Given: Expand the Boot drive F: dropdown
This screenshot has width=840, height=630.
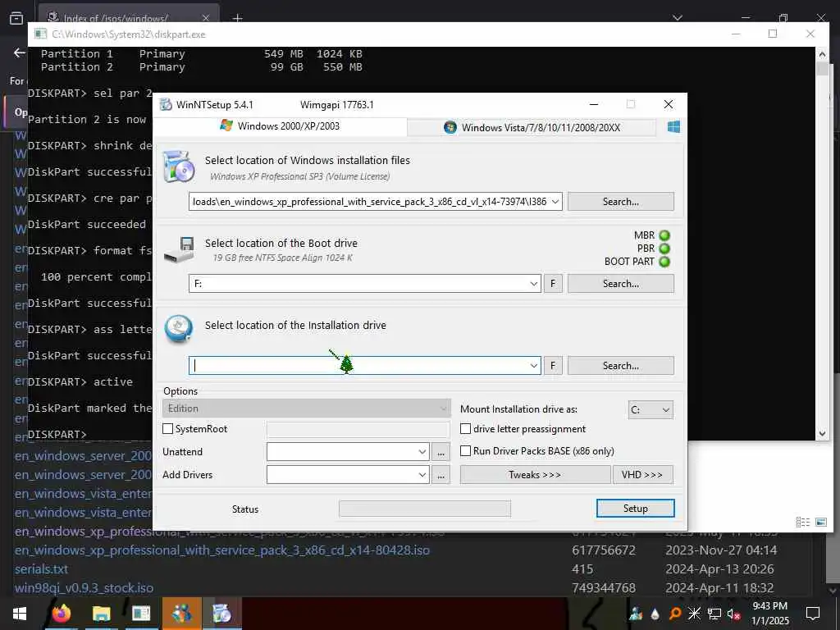Looking at the screenshot, I should click(x=533, y=283).
